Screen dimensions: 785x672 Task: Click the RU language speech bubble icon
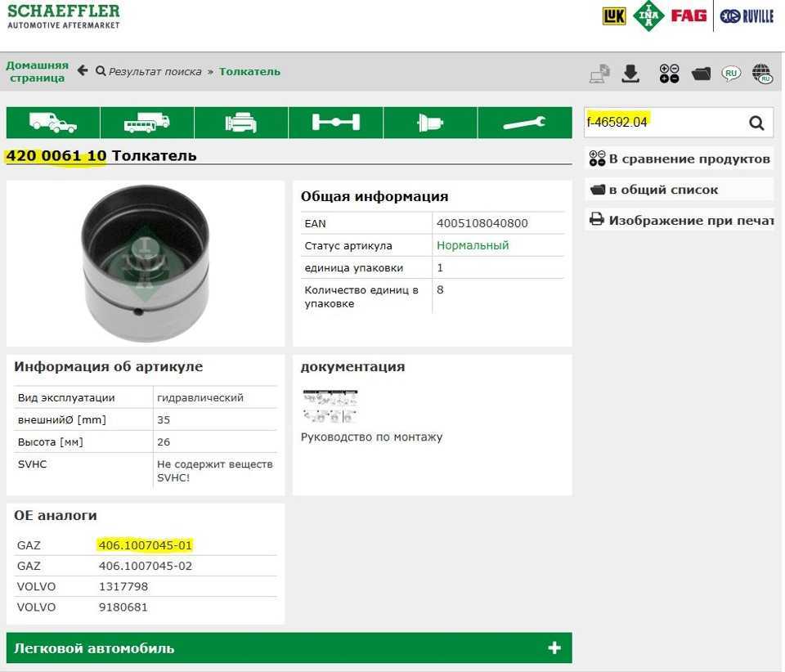(731, 74)
